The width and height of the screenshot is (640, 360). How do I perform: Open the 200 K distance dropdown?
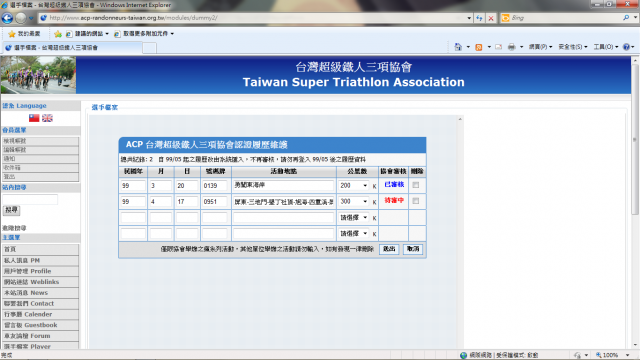pyautogui.click(x=353, y=186)
